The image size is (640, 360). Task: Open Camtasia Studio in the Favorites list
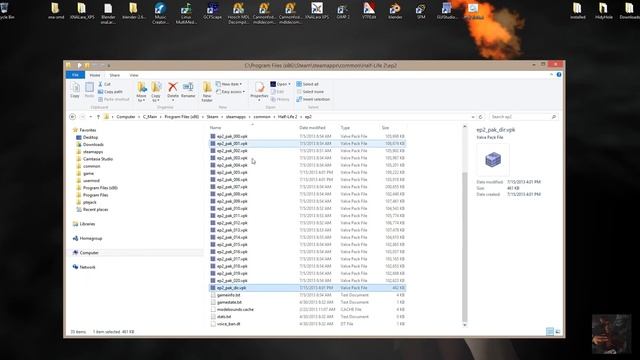[98, 159]
